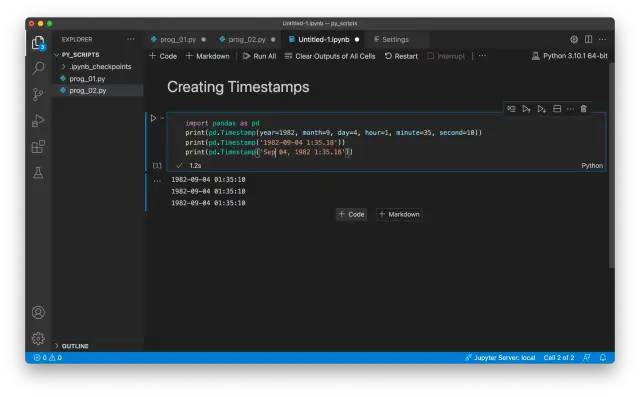Delete the cell with trash icon
The height and width of the screenshot is (397, 640).
click(584, 109)
